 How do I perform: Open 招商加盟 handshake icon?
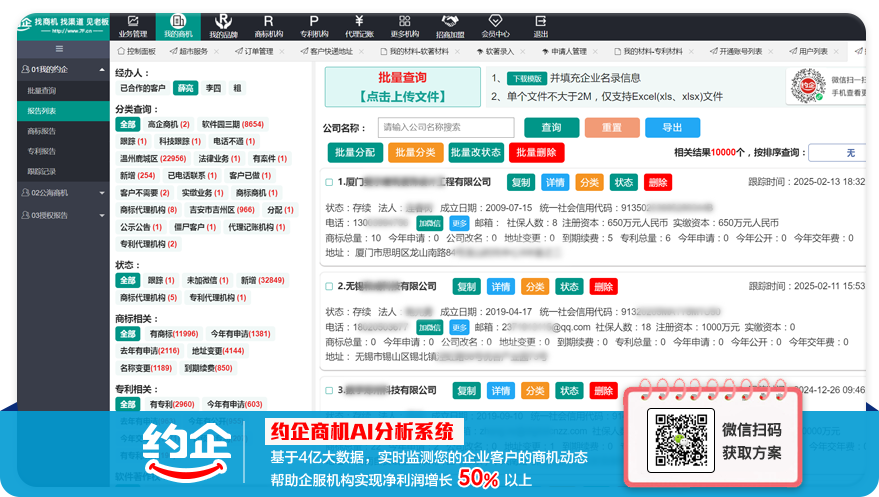450,21
